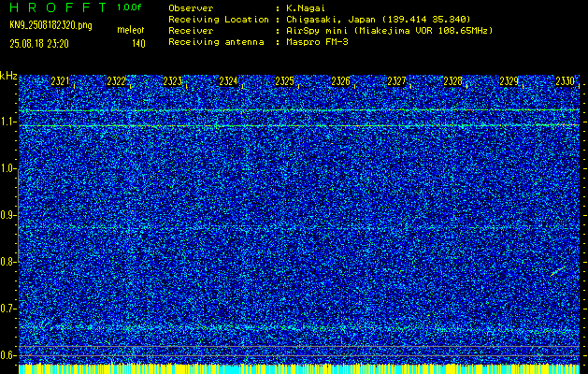Screen dimensions: 588x374
Task: Click the 2328 time marker
Action: pos(453,81)
